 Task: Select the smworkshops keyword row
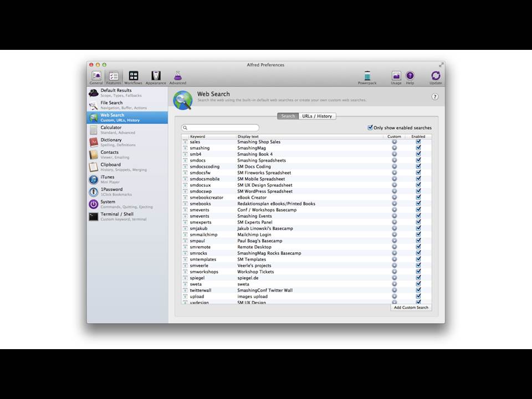pos(306,272)
